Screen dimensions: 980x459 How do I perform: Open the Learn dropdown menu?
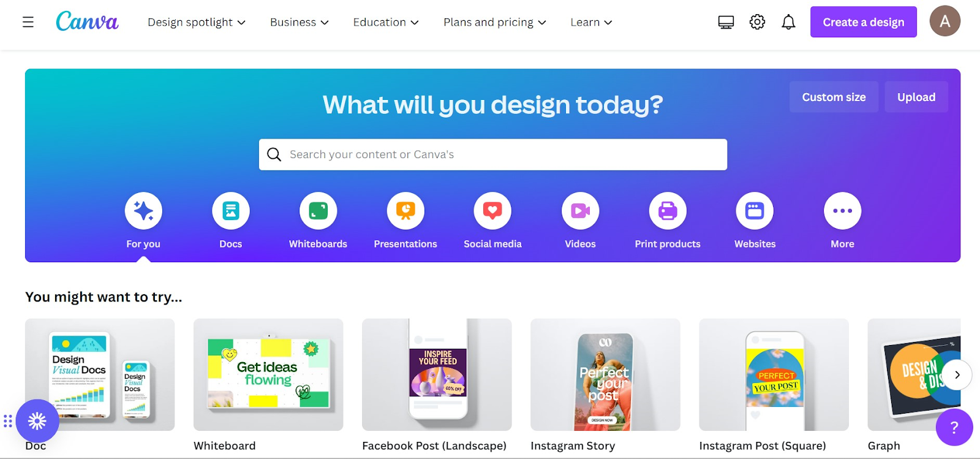pyautogui.click(x=591, y=22)
